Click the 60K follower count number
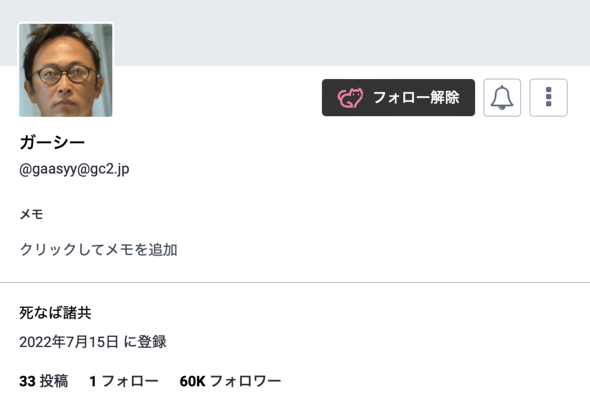The image size is (590, 408). point(192,381)
